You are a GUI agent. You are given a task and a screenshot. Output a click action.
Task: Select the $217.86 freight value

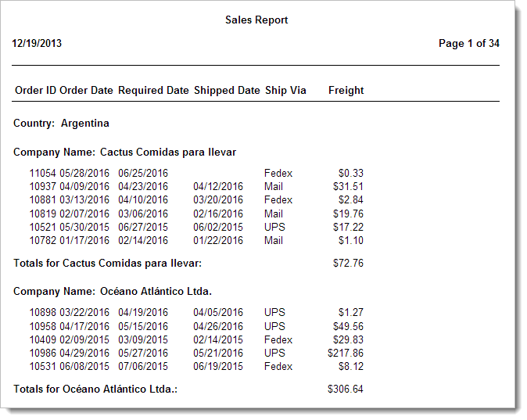(x=346, y=353)
